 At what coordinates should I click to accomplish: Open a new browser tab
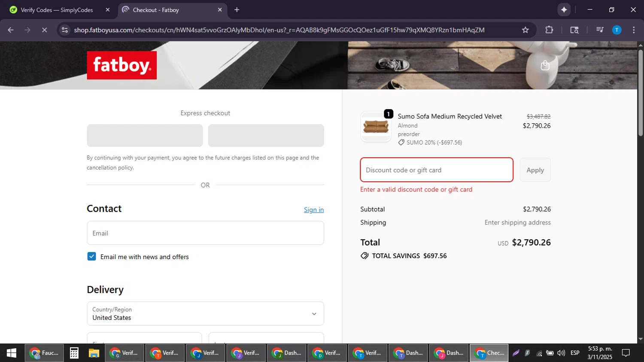(237, 9)
